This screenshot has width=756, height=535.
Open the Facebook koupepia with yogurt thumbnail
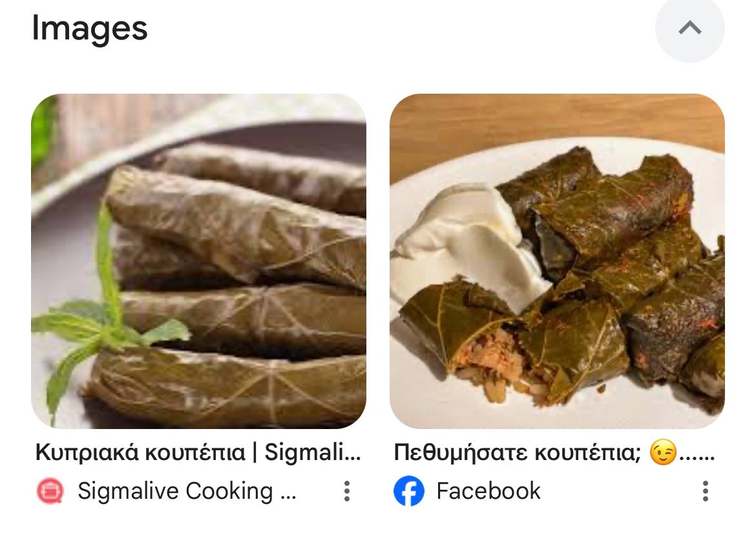[557, 261]
